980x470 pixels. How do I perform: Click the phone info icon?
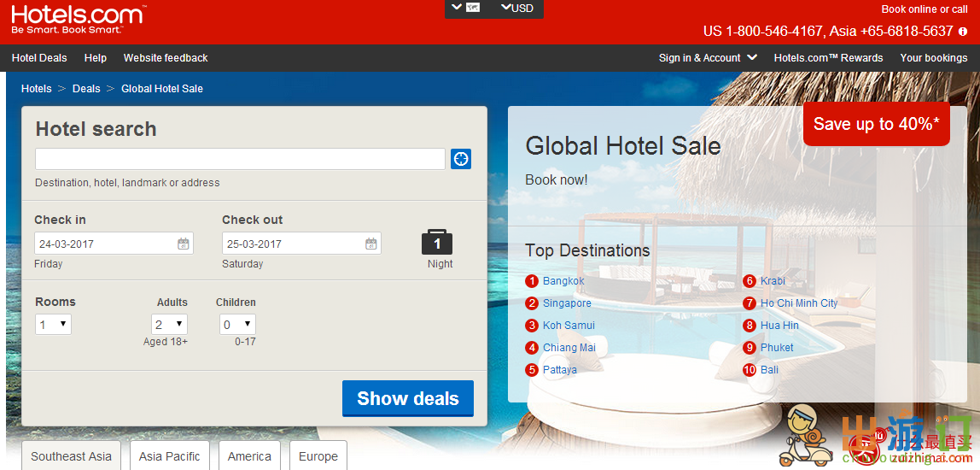coord(963,32)
